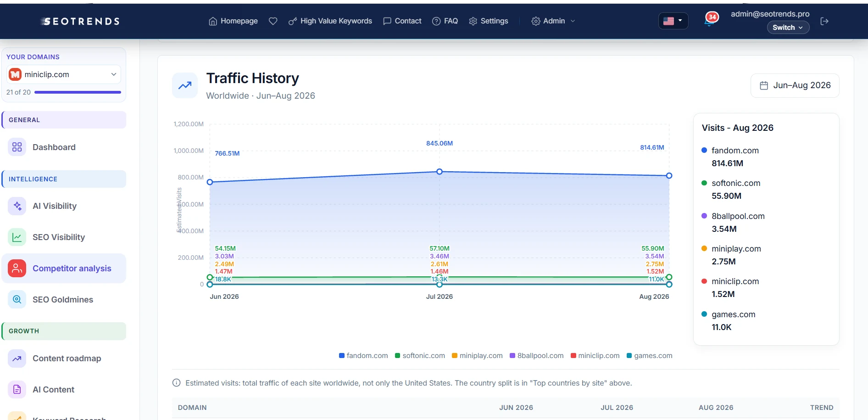
Task: Open the Contact page
Action: pyautogui.click(x=402, y=21)
